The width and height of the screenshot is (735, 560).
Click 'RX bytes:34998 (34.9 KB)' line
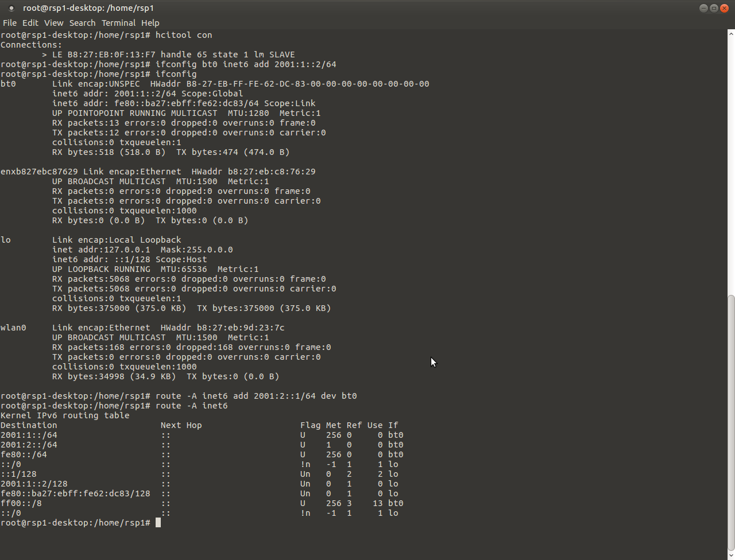(x=166, y=376)
